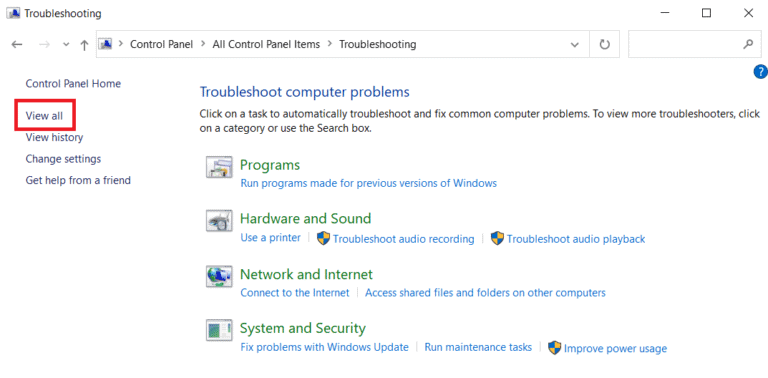
Task: Open Troubleshoot audio playback
Action: (576, 239)
